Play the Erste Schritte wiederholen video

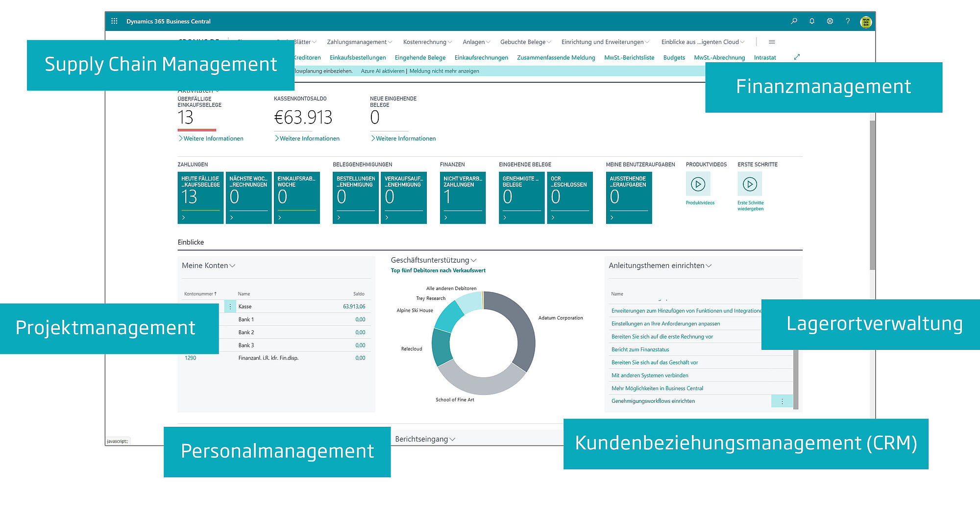tap(750, 184)
